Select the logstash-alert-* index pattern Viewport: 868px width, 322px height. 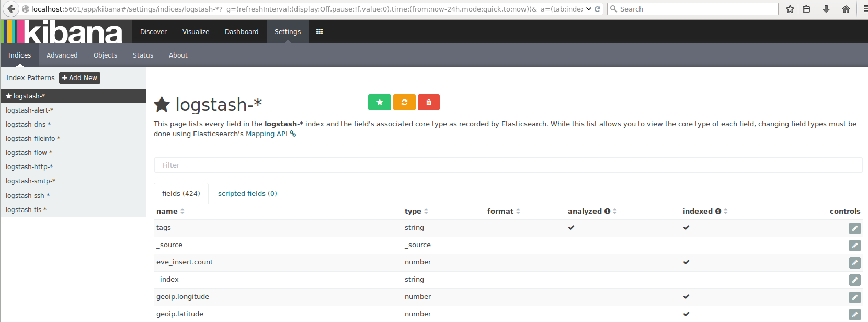pyautogui.click(x=73, y=110)
